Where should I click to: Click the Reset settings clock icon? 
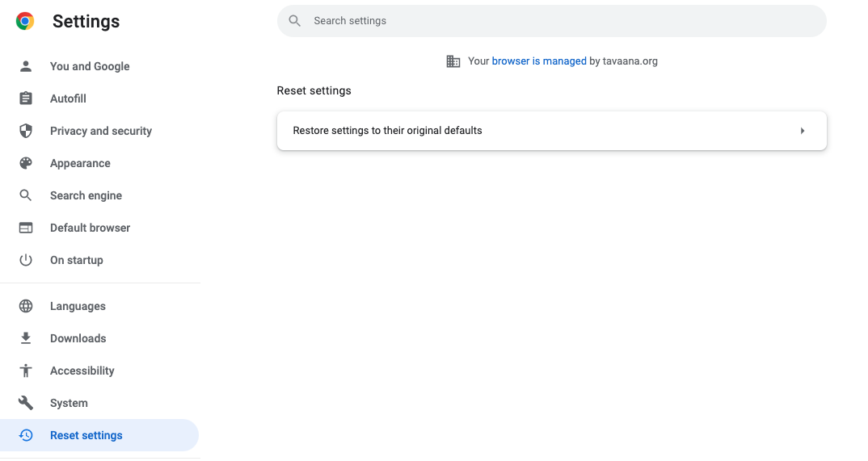(x=26, y=435)
